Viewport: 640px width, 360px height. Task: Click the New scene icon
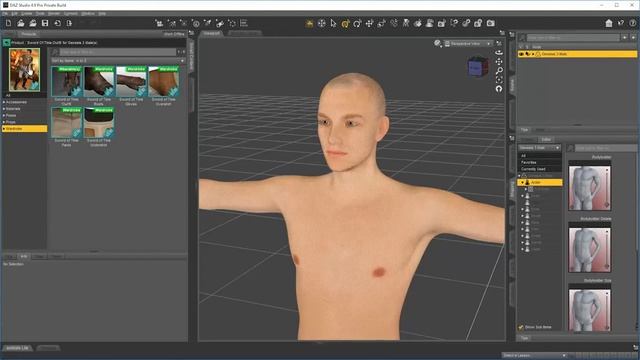(x=9, y=23)
